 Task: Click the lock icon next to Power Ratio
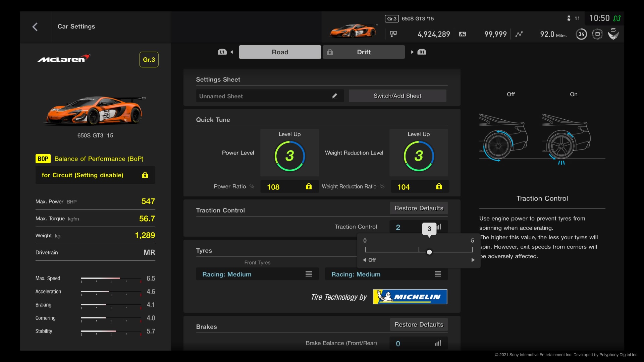pos(308,186)
